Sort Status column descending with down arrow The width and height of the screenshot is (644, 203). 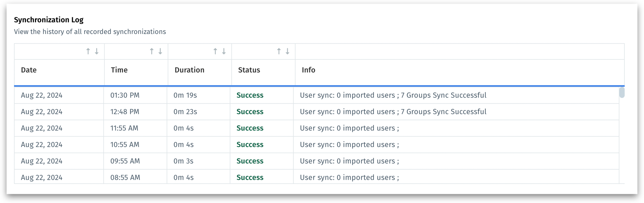[287, 51]
